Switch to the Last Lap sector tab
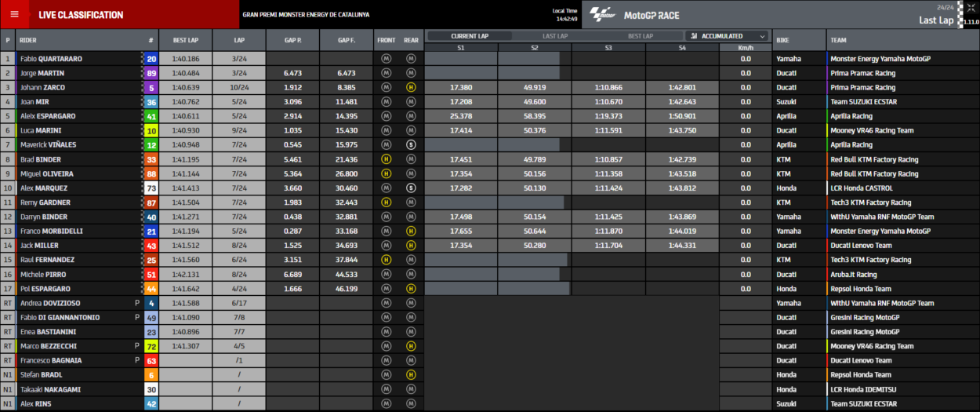The image size is (980, 412). (x=555, y=36)
